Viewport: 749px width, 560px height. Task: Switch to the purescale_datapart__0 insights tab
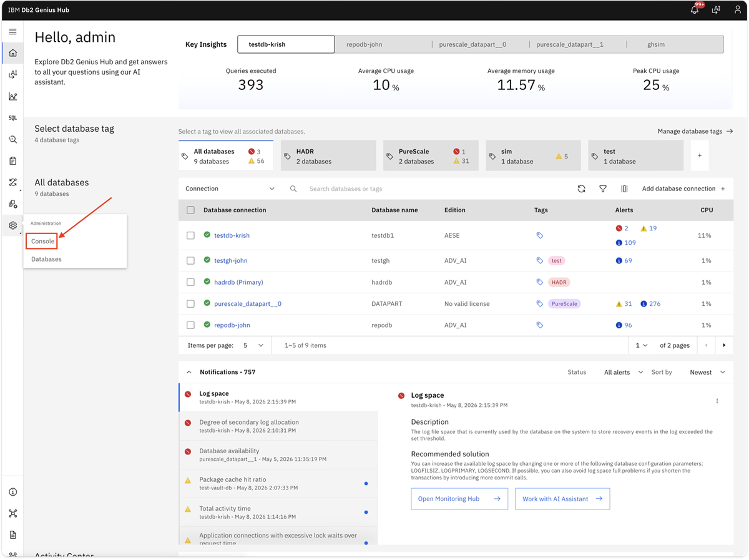479,44
